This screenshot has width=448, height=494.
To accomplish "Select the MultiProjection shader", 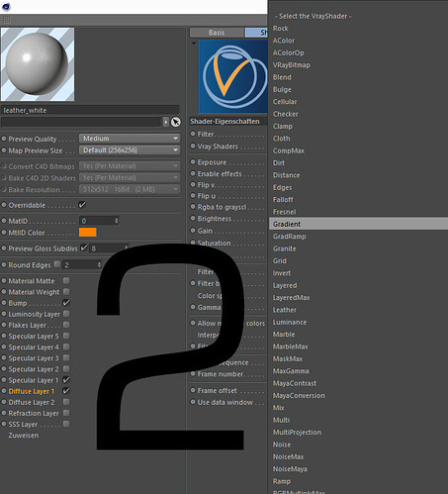I will (297, 433).
